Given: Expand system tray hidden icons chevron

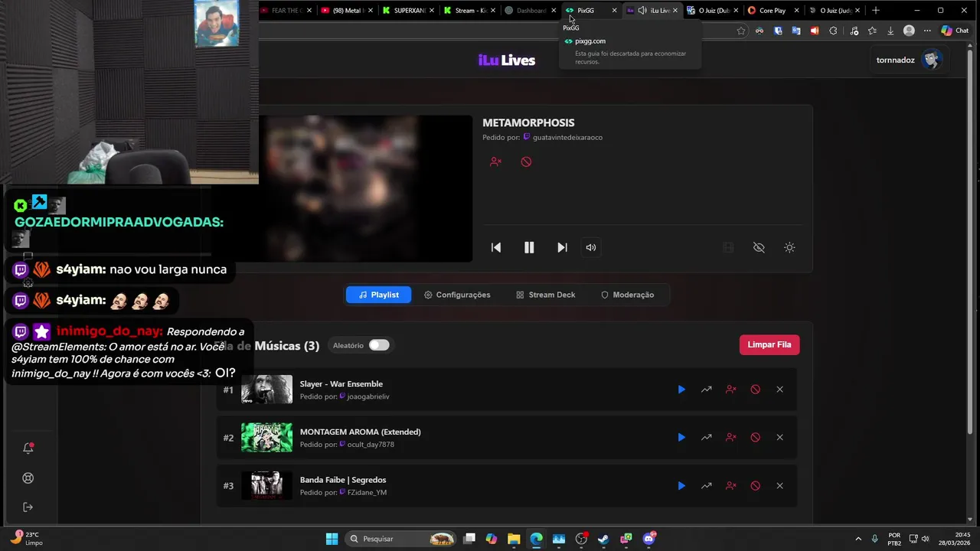Looking at the screenshot, I should (858, 539).
